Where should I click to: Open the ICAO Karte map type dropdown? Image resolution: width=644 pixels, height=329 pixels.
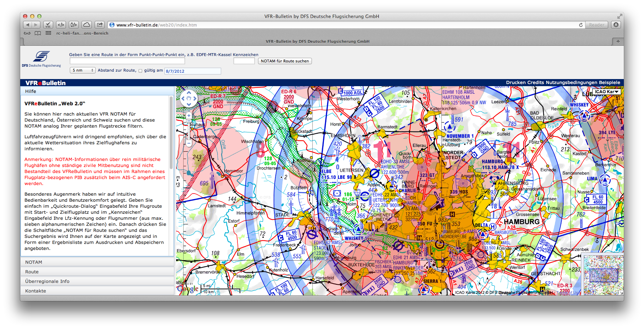[x=606, y=91]
